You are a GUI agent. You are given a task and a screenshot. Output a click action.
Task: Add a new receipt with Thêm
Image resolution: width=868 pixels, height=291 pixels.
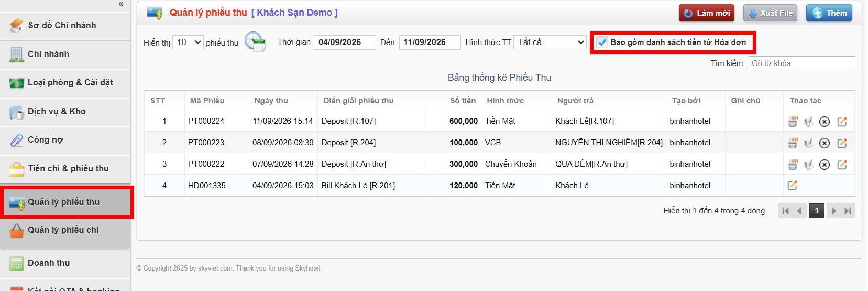tap(829, 13)
